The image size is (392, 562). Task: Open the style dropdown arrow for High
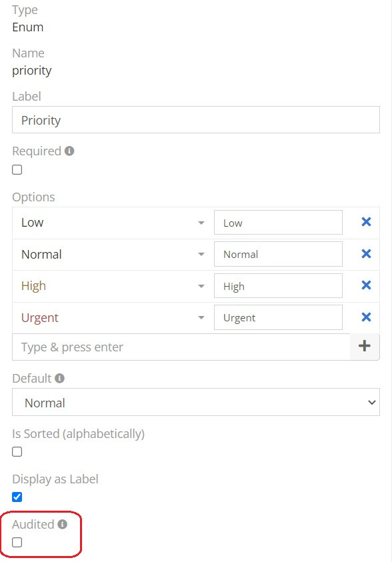(201, 286)
